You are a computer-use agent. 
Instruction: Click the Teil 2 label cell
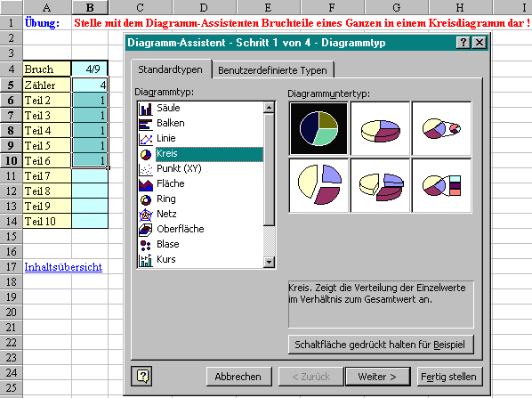coord(47,100)
